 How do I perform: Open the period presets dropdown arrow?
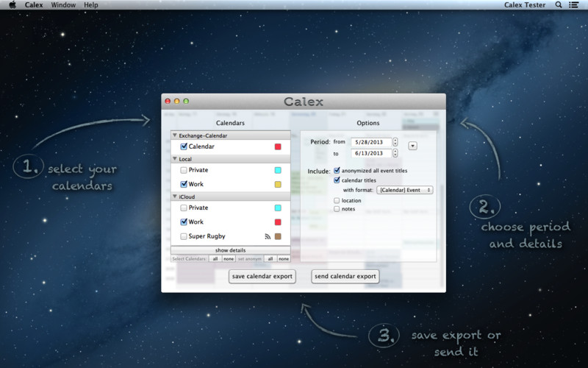[x=412, y=146]
